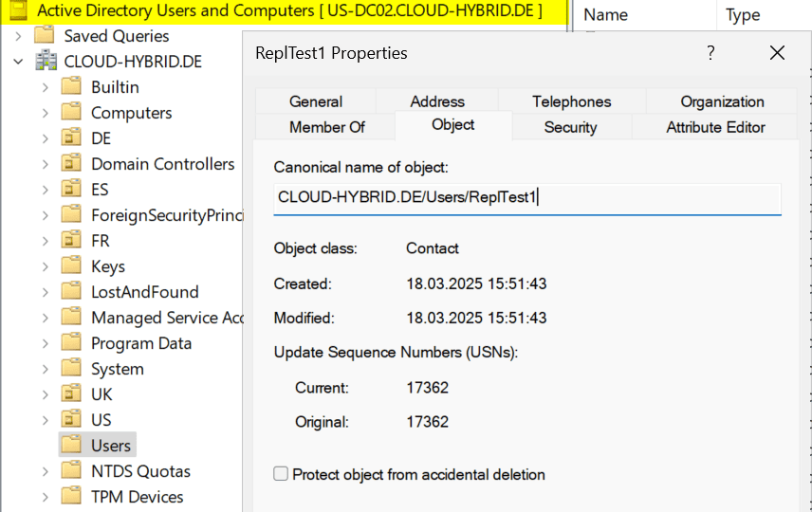812x512 pixels.
Task: Select the Users container in tree
Action: [x=110, y=446]
